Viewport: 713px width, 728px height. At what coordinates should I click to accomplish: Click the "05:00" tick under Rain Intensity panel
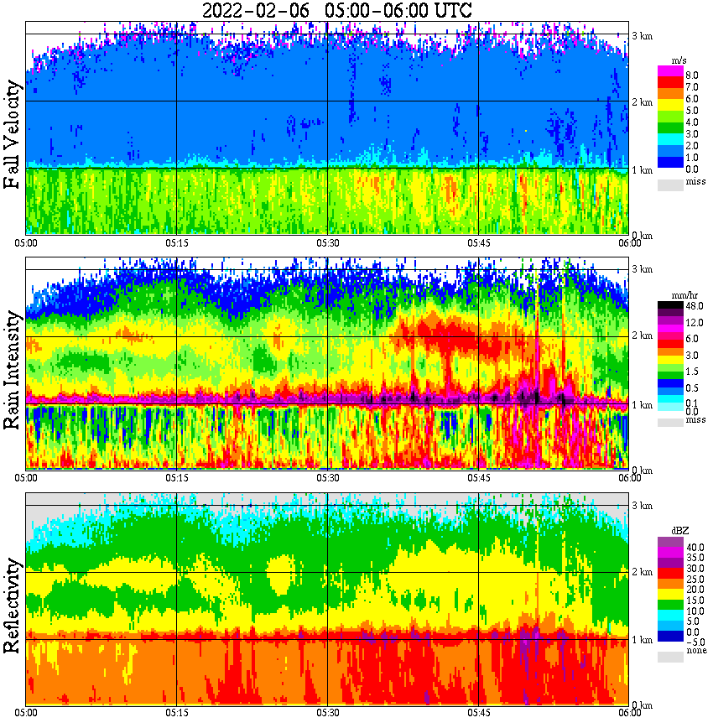click(x=26, y=478)
